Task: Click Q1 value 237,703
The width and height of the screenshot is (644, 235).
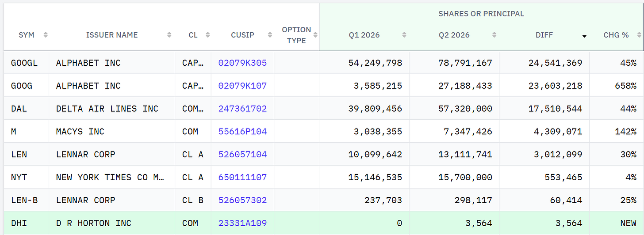Action: pyautogui.click(x=383, y=200)
